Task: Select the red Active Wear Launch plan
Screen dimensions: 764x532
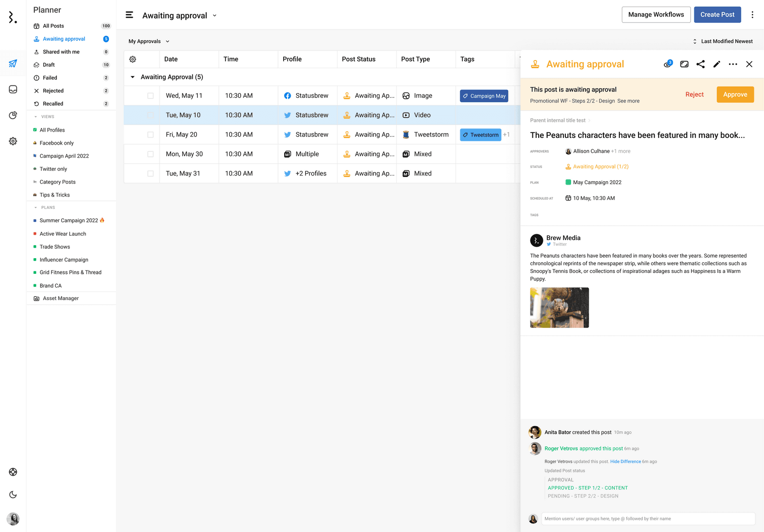Action: coord(63,234)
